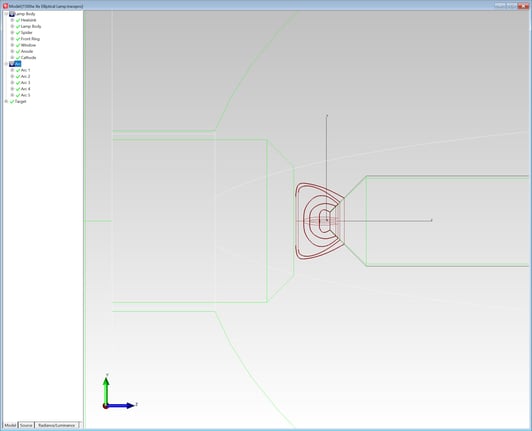Click the application icon in title bar

click(5, 6)
